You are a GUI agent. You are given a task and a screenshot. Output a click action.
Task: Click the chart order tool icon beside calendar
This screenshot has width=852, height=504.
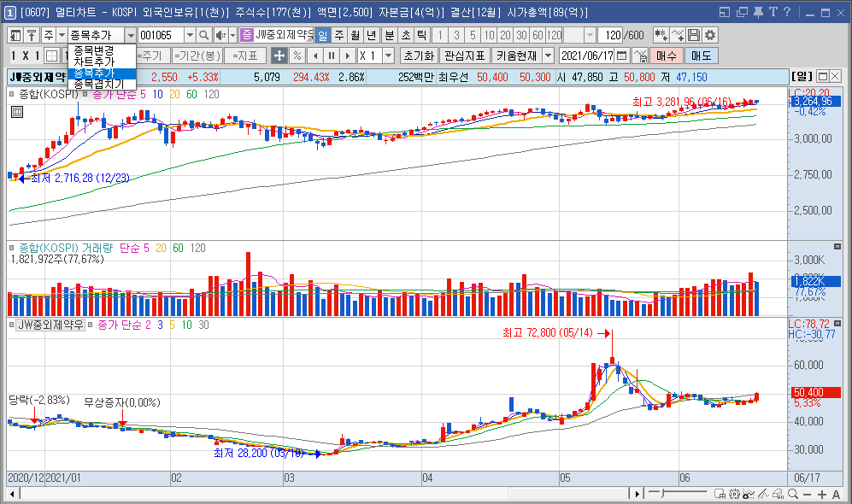640,56
